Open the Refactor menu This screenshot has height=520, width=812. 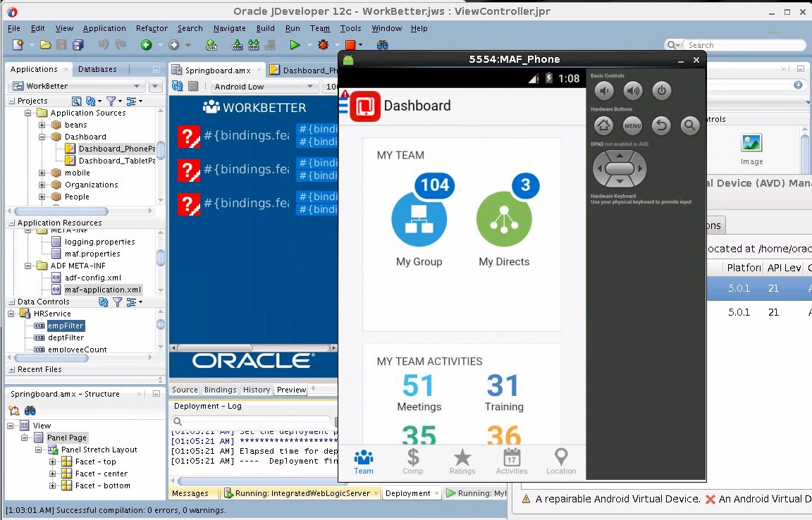(x=152, y=28)
